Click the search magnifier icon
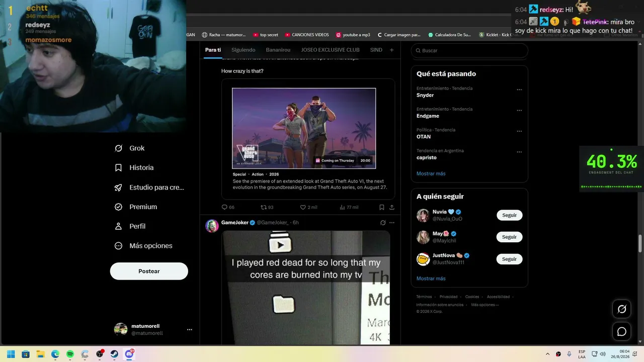 coord(418,51)
